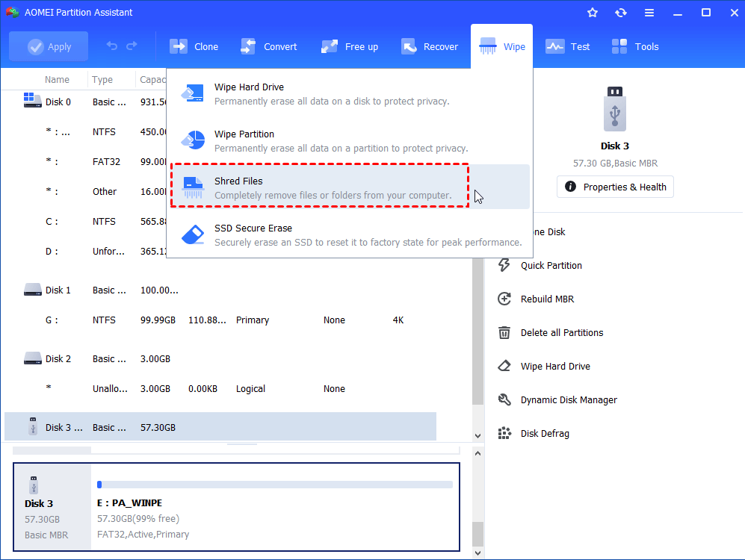Open the Tools toolbar menu
Screen dimensions: 745x560
pyautogui.click(x=634, y=46)
